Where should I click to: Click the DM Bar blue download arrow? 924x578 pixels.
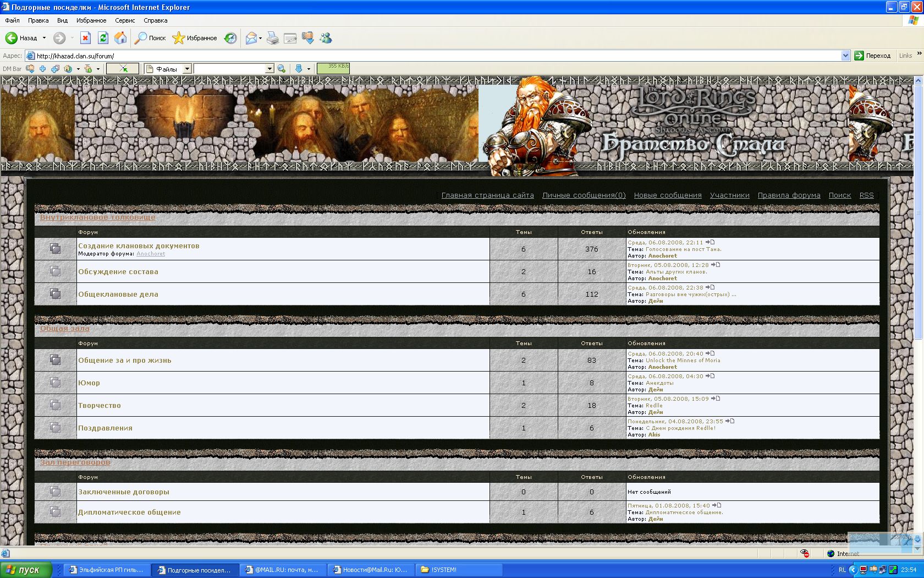click(299, 69)
